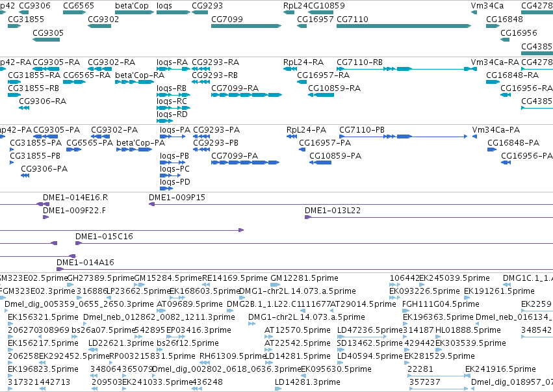This screenshot has height=392, width=553.
Task: Select the CG6565-RA transcript label
Action: tap(87, 75)
